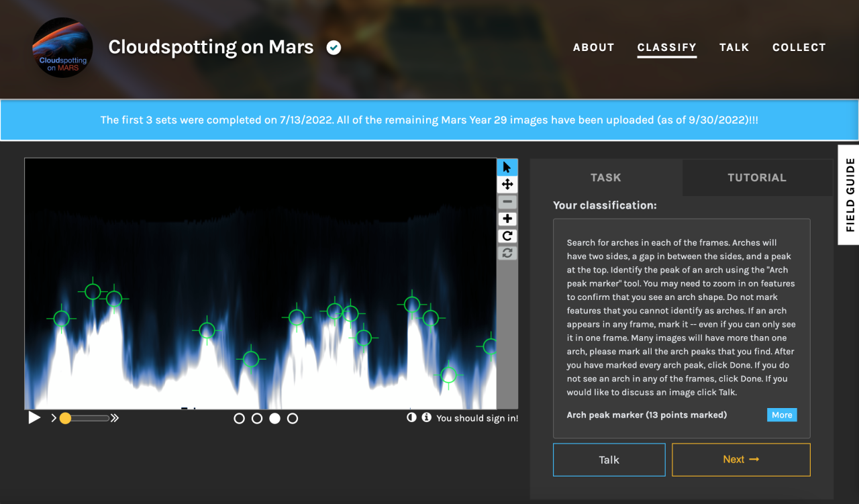Click the zoom out minus button
Viewport: 859px width, 504px height.
pos(507,201)
